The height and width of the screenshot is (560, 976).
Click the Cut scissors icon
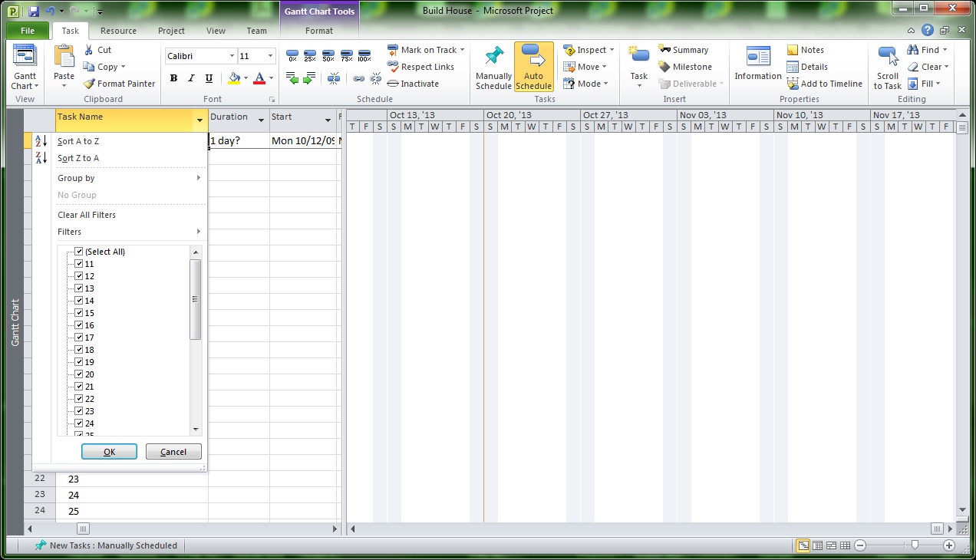[88, 50]
